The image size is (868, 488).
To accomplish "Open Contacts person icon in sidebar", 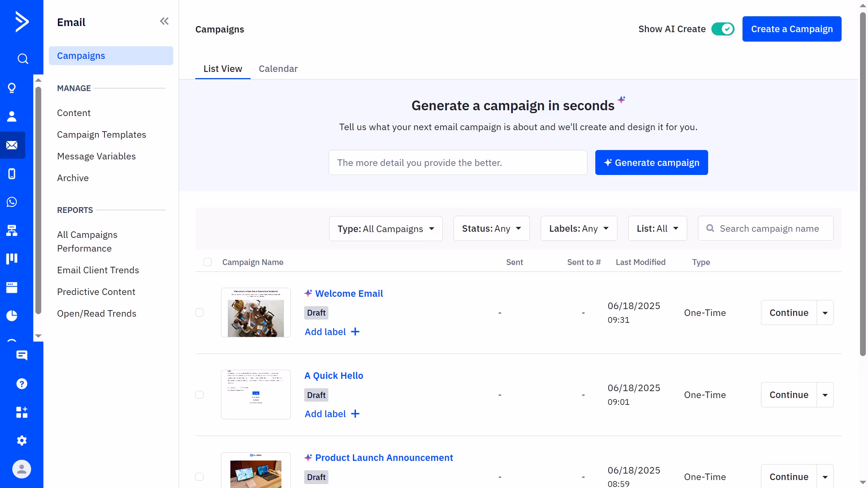I will pos(12,116).
